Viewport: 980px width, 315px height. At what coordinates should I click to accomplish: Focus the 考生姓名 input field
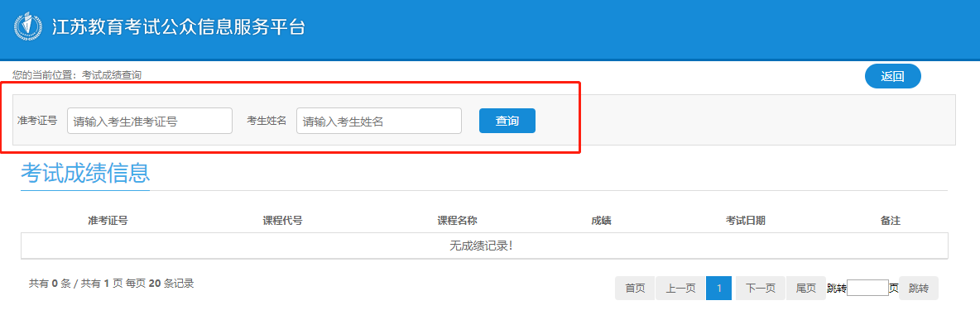click(x=379, y=121)
